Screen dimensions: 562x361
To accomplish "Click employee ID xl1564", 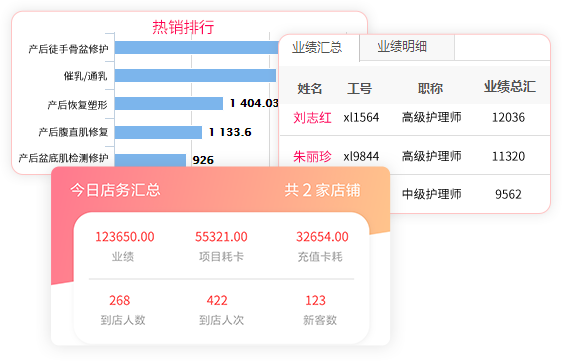I will coord(361,118).
